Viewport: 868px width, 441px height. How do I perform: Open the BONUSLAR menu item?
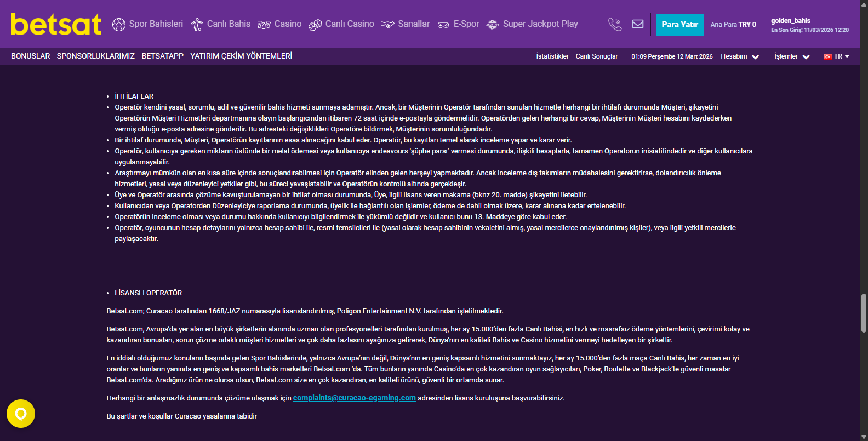point(31,56)
